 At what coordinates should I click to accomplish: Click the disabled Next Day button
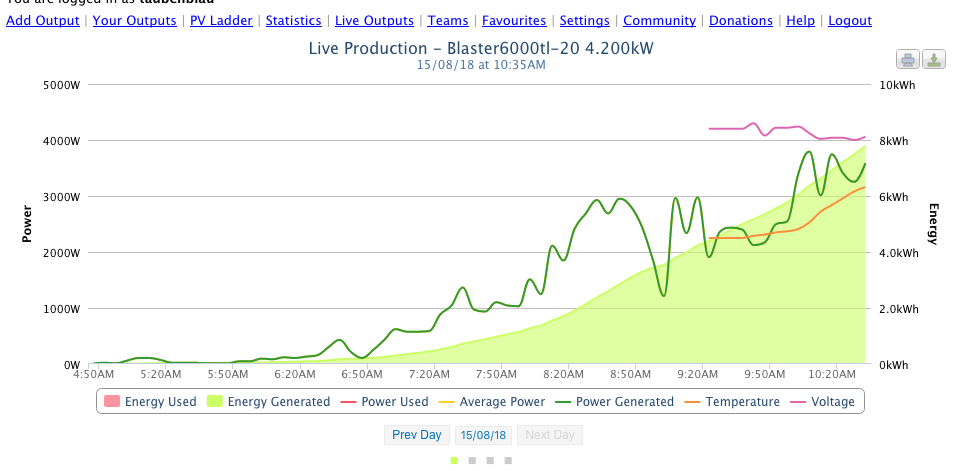[x=549, y=435]
